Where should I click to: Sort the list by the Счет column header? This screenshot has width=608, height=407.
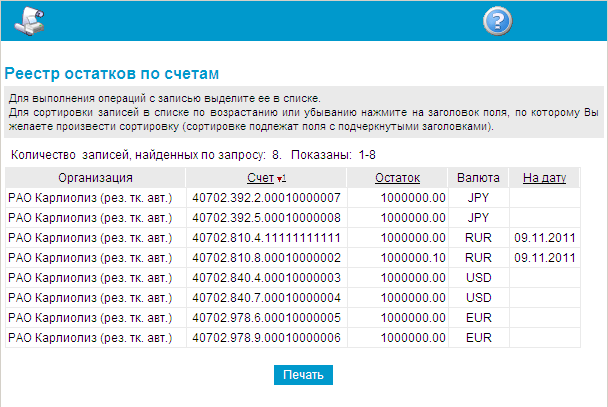tap(261, 178)
